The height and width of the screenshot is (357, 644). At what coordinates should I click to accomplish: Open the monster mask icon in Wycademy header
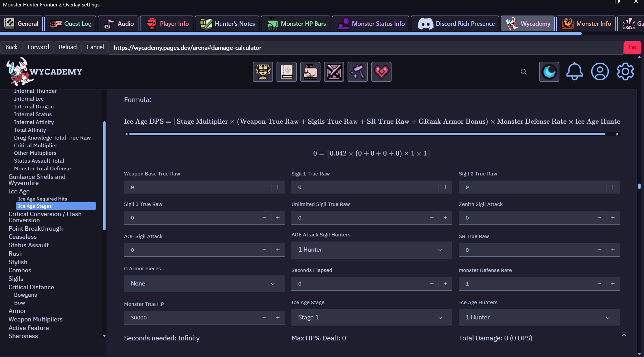coord(263,72)
